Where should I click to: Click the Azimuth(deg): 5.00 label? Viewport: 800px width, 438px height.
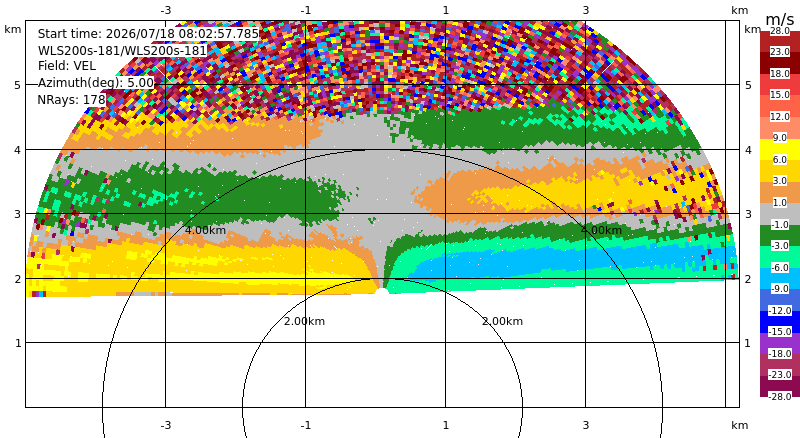tap(95, 83)
